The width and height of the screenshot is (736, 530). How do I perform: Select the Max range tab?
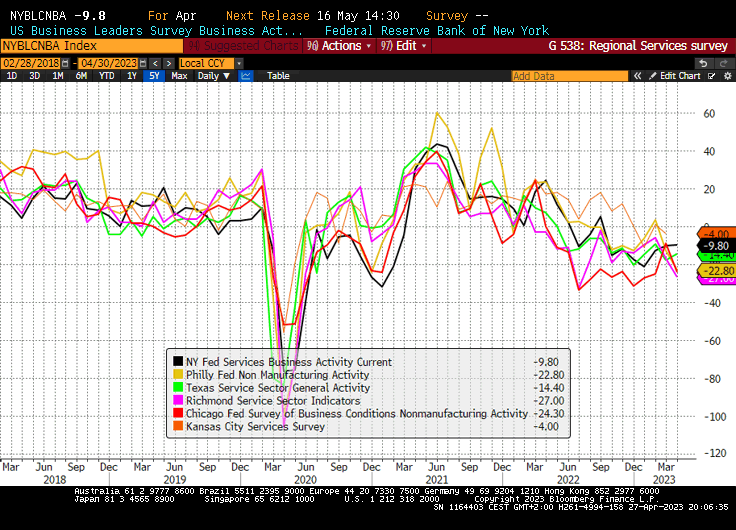179,76
